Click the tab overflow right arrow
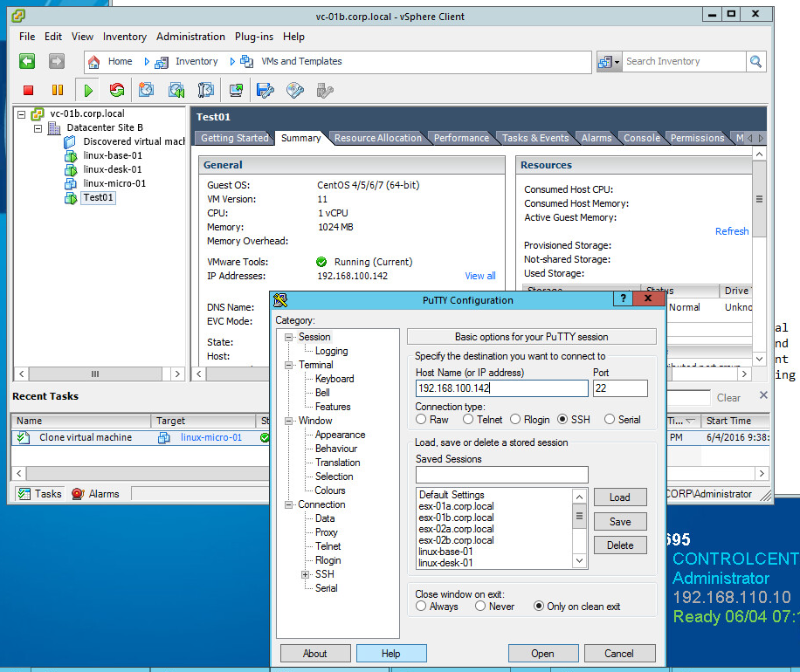 tap(761, 138)
